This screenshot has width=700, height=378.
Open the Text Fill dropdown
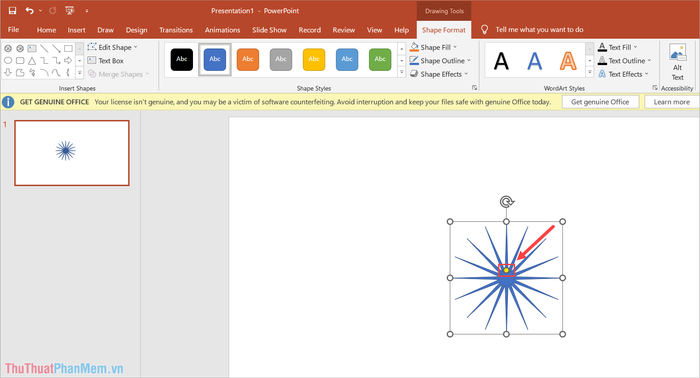pos(618,47)
